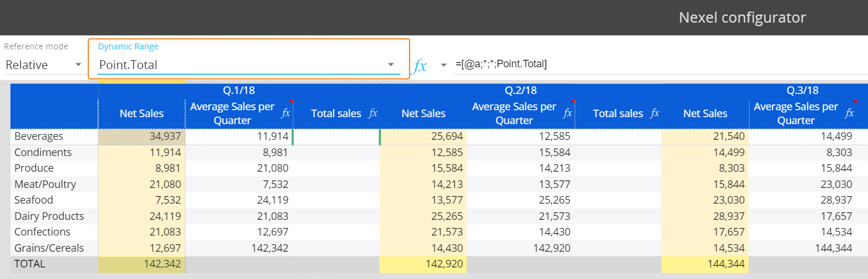Click Beverages Q.1/18 Net Sales cell 34,937
Screen dimensions: 868x279
click(x=142, y=136)
